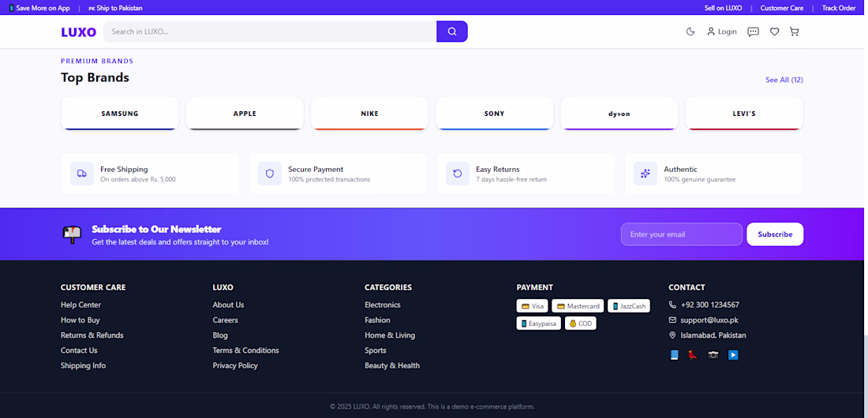The image size is (868, 418).
Task: Select the Levi's brand card
Action: coord(744,114)
